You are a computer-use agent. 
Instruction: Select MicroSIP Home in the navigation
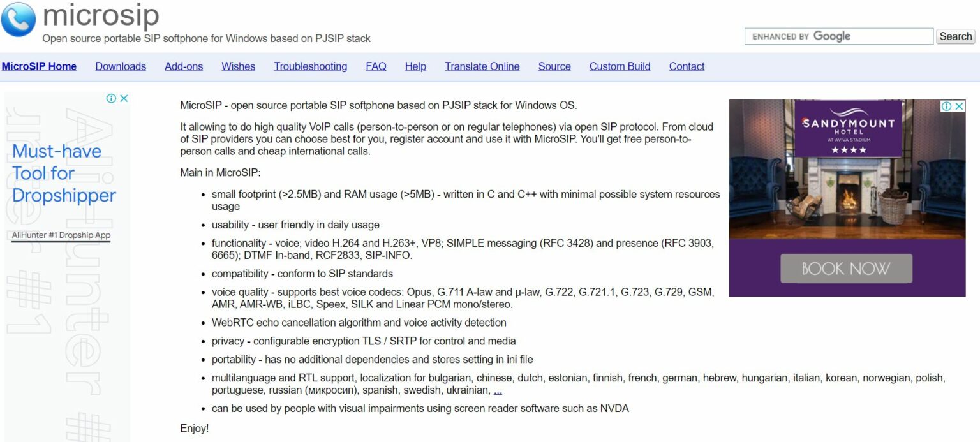(40, 66)
